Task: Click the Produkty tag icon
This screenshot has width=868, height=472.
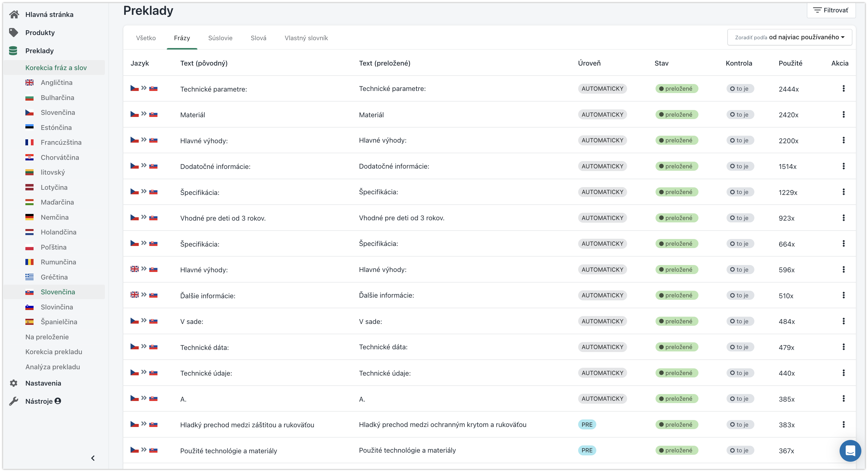Action: (14, 32)
